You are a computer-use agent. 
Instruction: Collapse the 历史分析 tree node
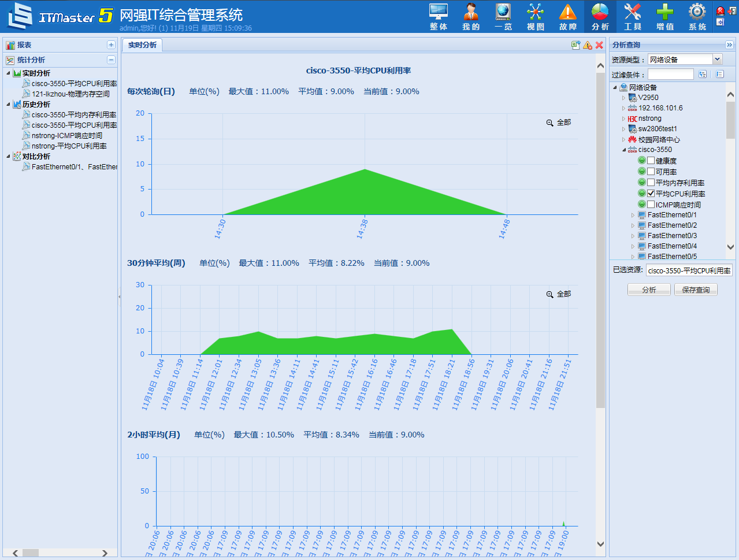tap(9, 105)
